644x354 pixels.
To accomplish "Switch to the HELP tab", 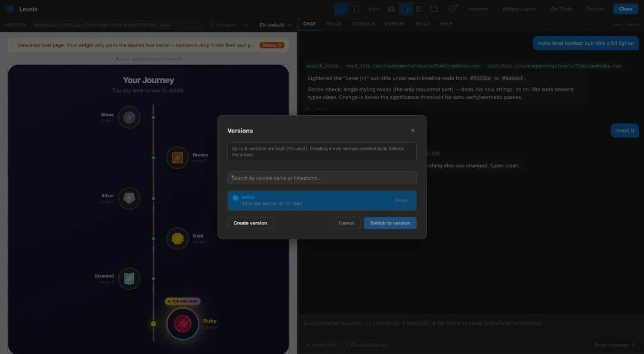I will point(446,24).
